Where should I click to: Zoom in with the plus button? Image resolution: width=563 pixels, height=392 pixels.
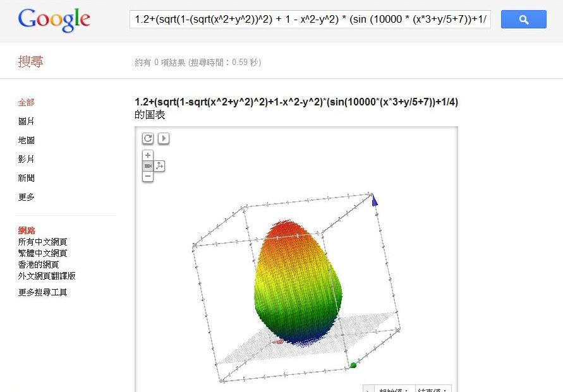pyautogui.click(x=148, y=155)
